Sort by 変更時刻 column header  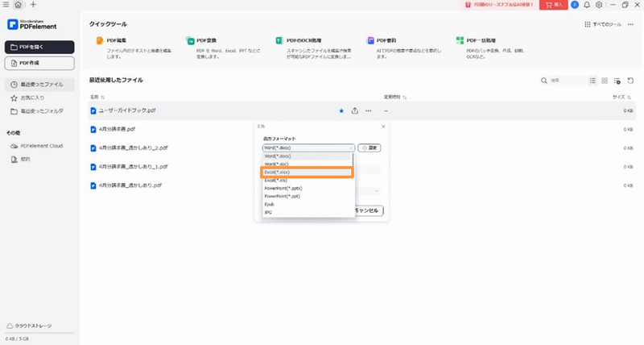pos(395,97)
